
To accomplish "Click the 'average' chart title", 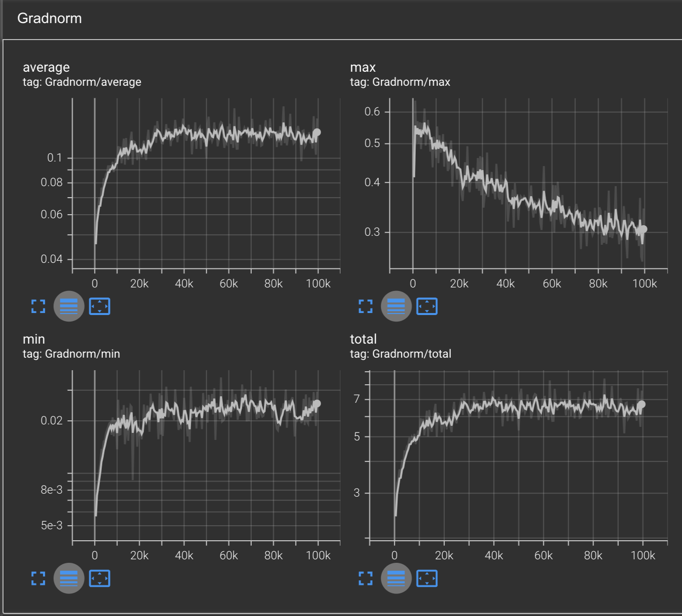I will pos(46,67).
